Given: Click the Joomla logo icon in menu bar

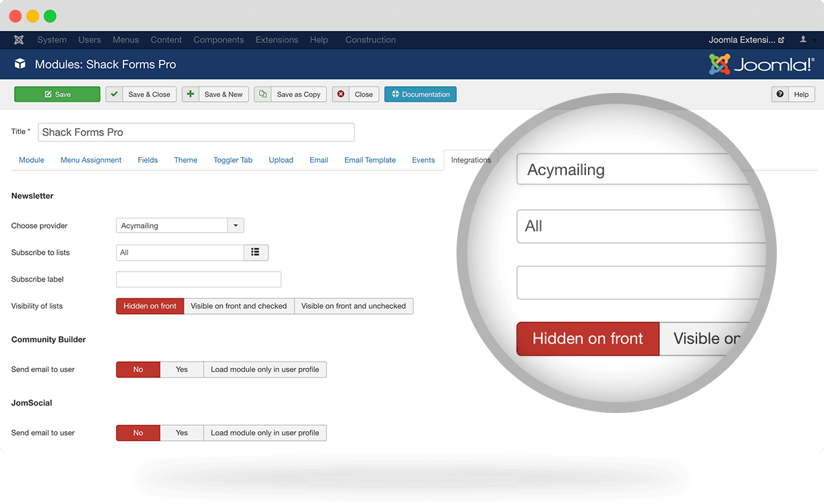Looking at the screenshot, I should click(x=19, y=40).
